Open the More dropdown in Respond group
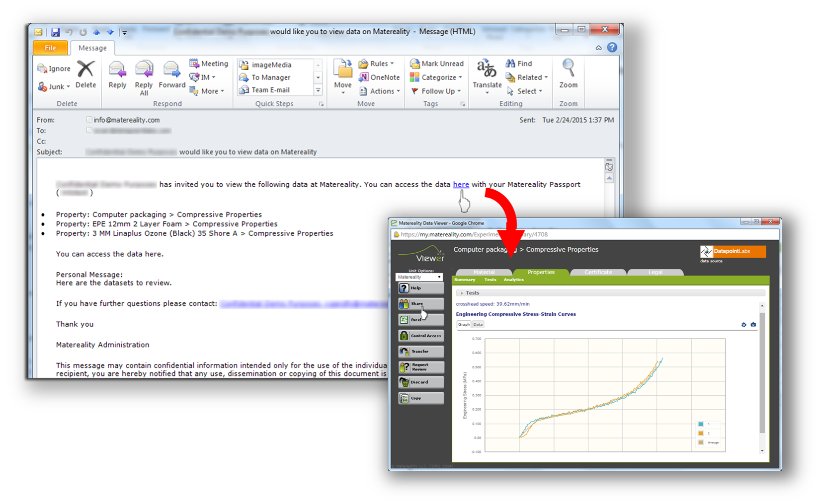Image resolution: width=819 pixels, height=504 pixels. (207, 91)
